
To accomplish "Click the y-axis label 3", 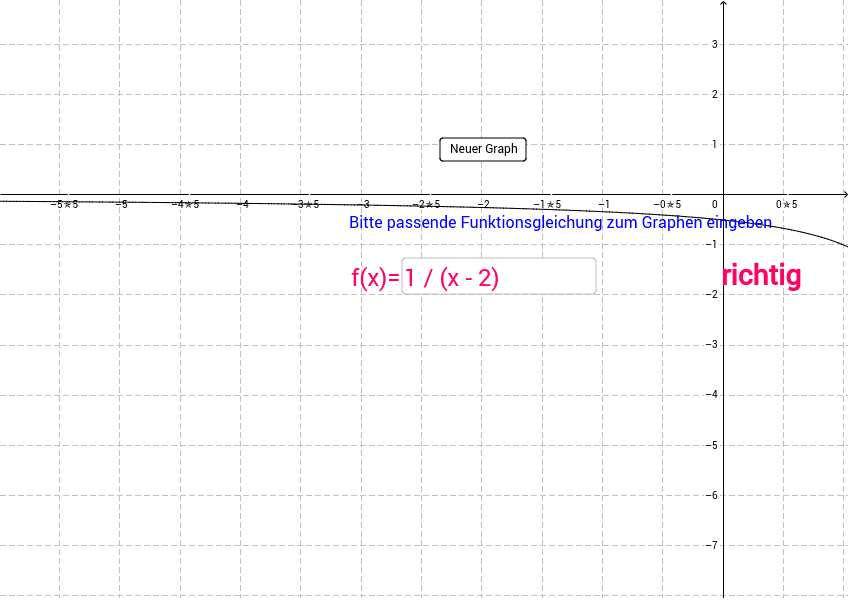I will pyautogui.click(x=714, y=44).
